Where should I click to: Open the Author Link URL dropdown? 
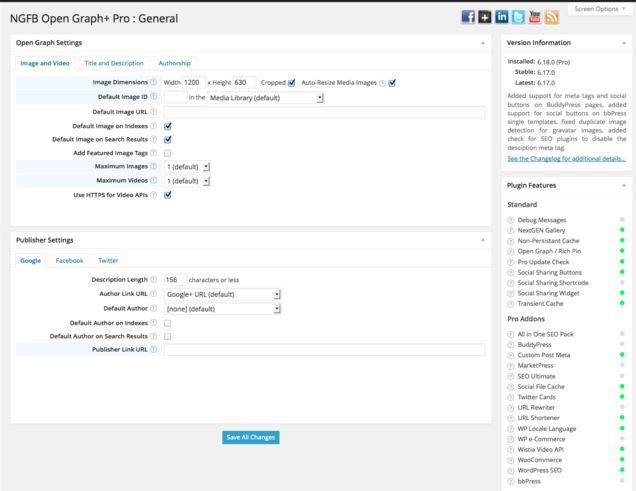[x=222, y=294]
